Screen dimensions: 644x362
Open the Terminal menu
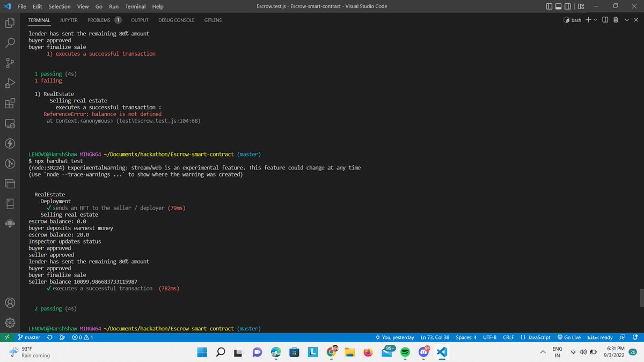[136, 6]
